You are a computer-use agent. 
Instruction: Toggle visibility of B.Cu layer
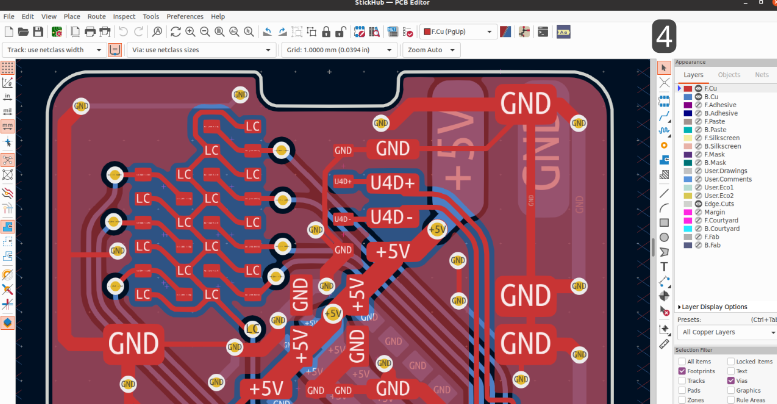(699, 97)
